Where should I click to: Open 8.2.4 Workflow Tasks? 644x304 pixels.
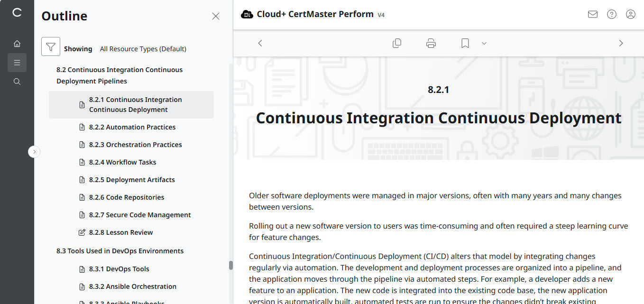[x=122, y=162]
